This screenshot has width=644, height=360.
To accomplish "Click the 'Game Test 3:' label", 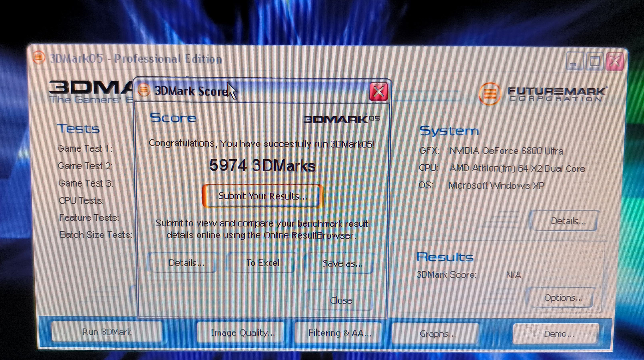I will point(86,183).
